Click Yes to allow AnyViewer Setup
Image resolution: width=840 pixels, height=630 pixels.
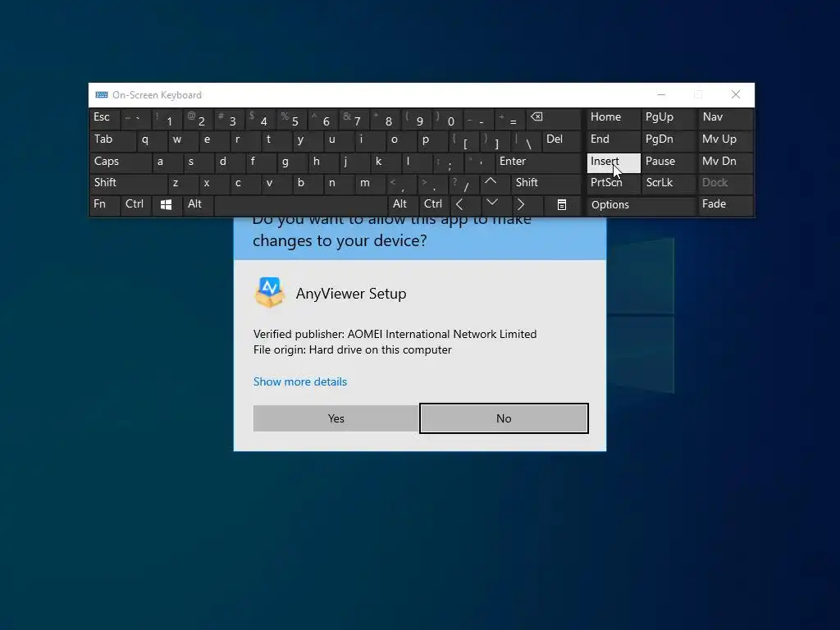(x=336, y=418)
